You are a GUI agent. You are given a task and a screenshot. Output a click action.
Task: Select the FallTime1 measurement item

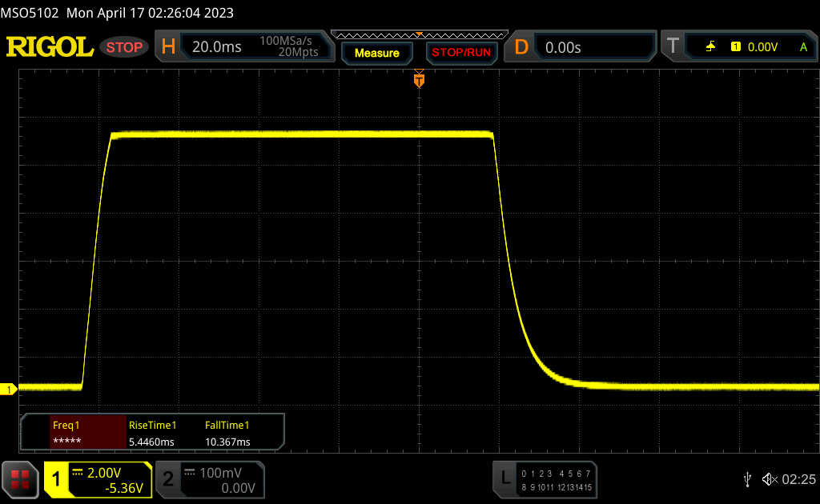[x=228, y=434]
